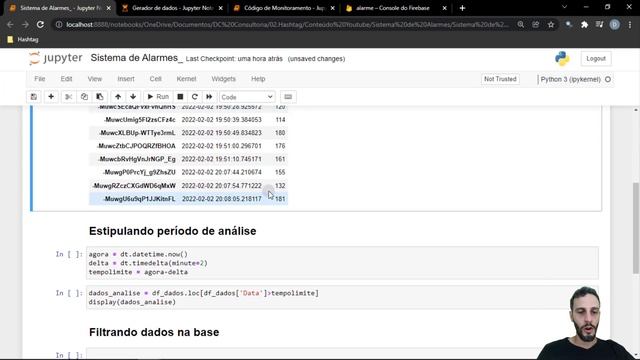Rename notebook title Sistema de Alarmes_
This screenshot has width=640, height=360.
pyautogui.click(x=137, y=58)
